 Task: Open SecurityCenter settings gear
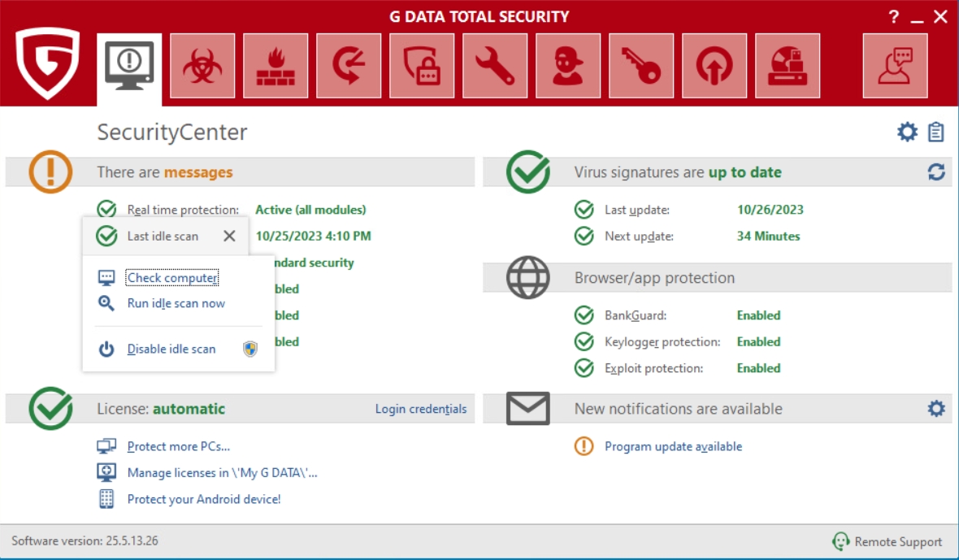(x=907, y=132)
